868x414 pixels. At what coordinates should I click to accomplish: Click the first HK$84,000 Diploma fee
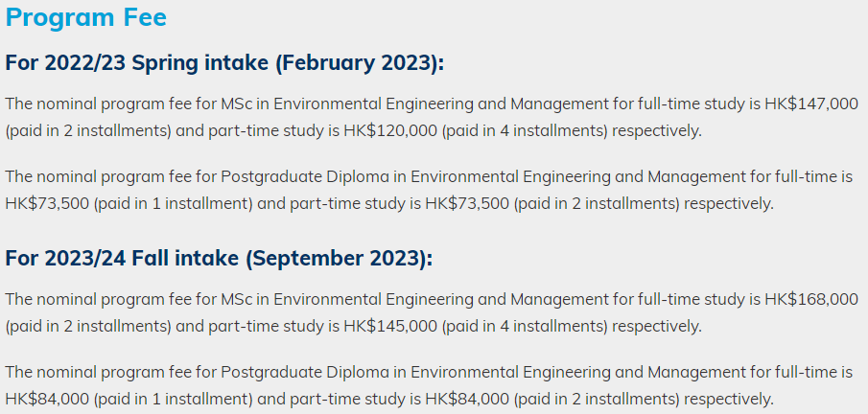click(47, 399)
